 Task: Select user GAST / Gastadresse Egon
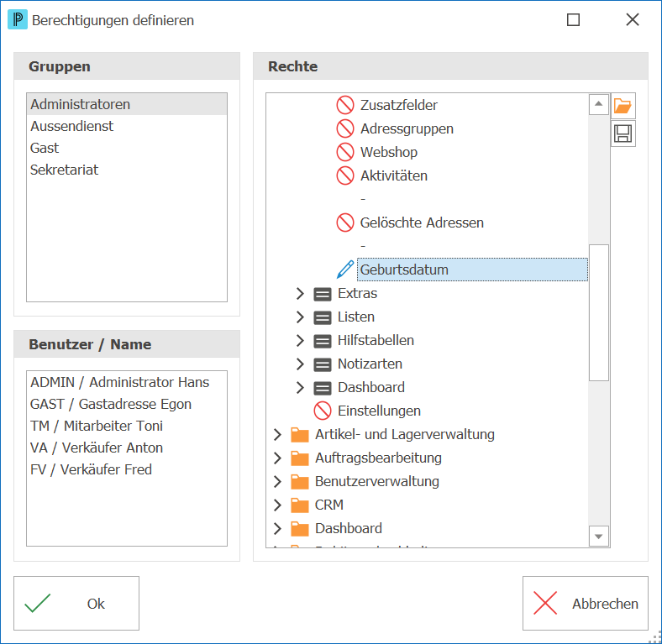127,405
